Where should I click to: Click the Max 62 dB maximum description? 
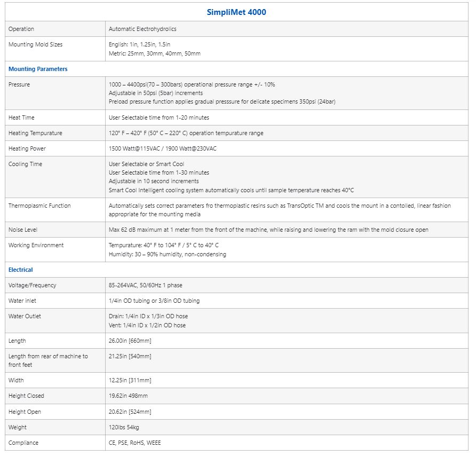[268, 230]
